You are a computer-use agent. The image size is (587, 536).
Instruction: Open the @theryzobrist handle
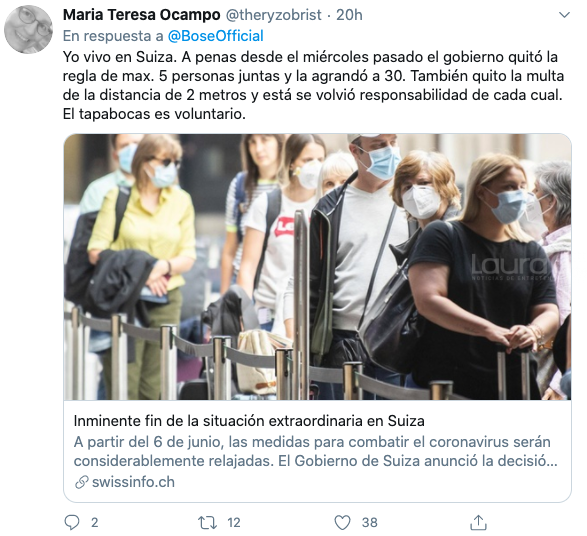[x=274, y=15]
